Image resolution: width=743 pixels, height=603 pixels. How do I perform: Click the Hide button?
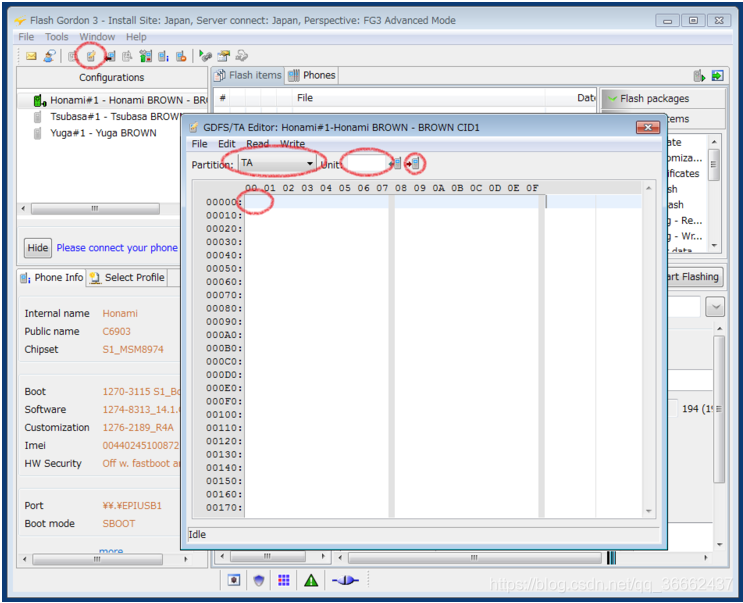tap(38, 248)
